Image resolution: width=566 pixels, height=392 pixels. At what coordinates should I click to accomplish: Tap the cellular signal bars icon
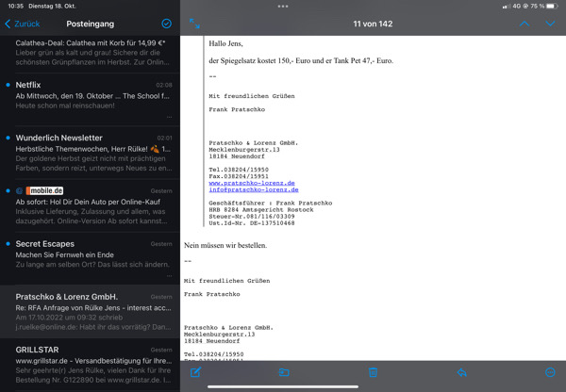tap(506, 7)
